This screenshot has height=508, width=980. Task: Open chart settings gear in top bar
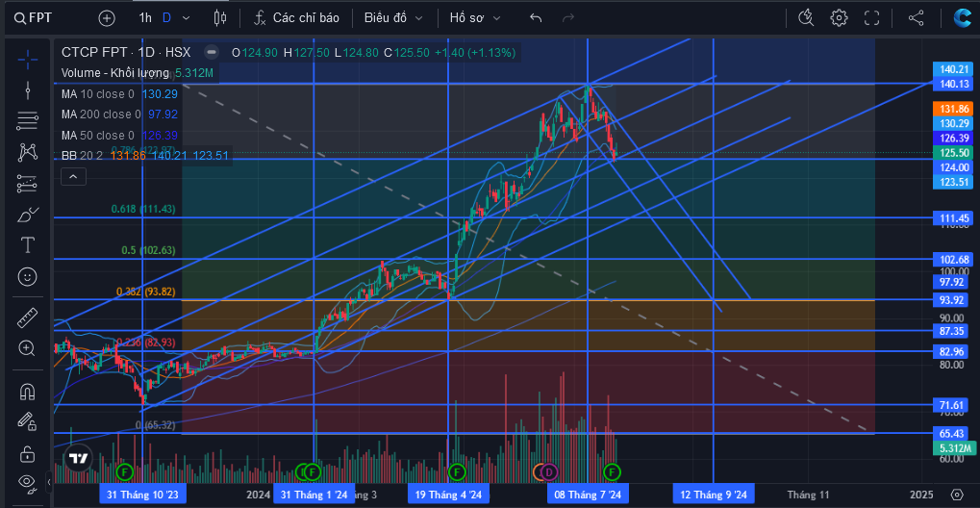coord(839,18)
